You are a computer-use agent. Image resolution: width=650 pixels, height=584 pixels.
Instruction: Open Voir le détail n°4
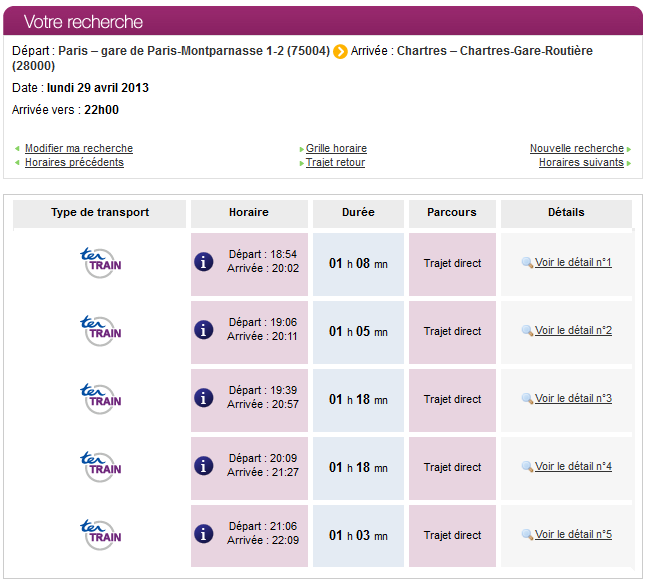pos(573,466)
